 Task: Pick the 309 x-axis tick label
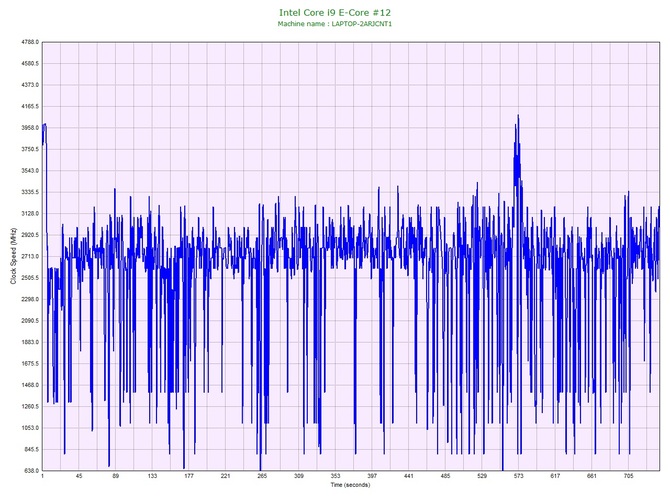[299, 476]
